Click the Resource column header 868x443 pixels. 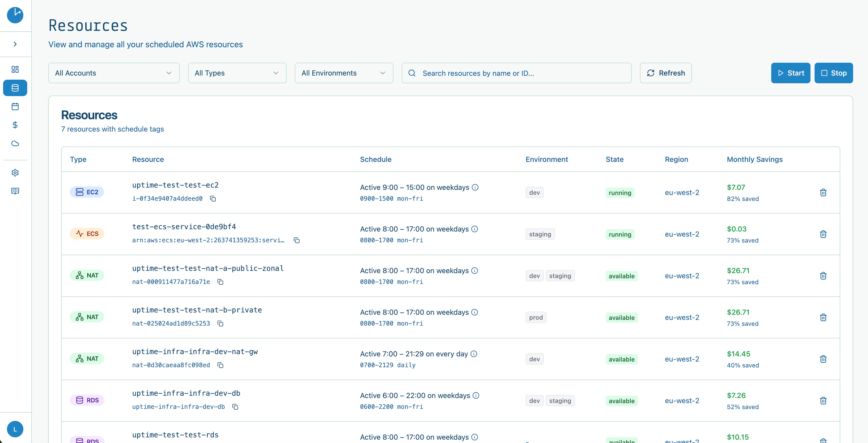148,160
